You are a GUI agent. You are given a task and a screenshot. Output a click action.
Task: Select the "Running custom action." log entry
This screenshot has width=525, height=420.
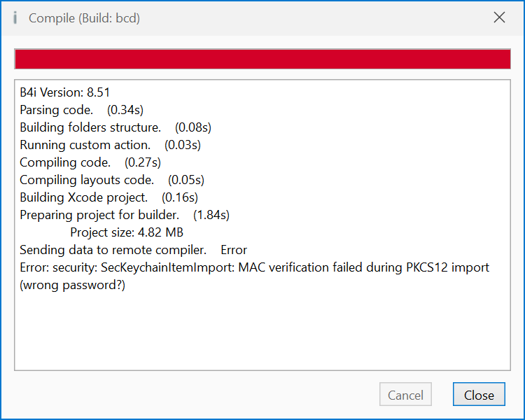[85, 145]
